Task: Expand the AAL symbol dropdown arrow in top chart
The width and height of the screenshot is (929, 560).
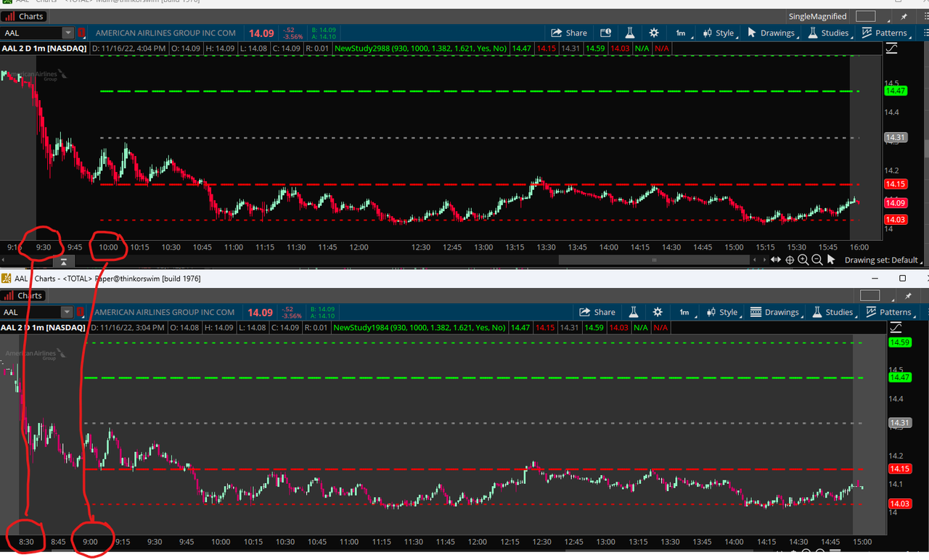Action: pos(68,33)
